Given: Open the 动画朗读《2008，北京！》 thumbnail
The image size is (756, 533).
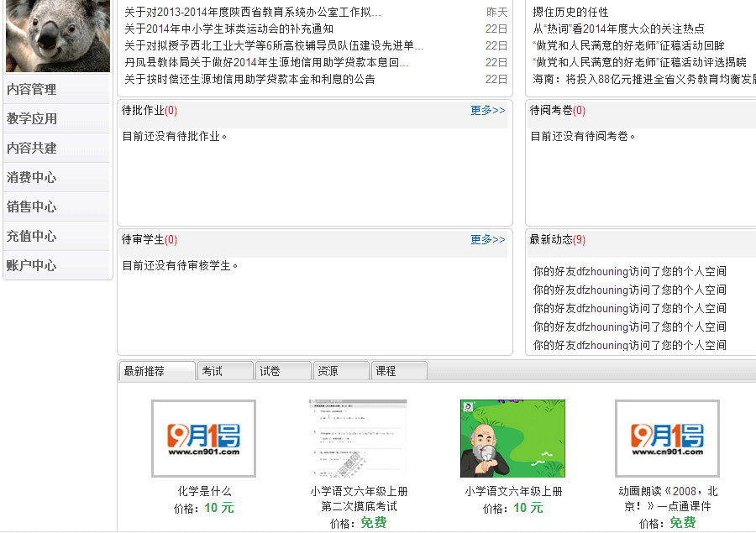Looking at the screenshot, I should tap(667, 438).
